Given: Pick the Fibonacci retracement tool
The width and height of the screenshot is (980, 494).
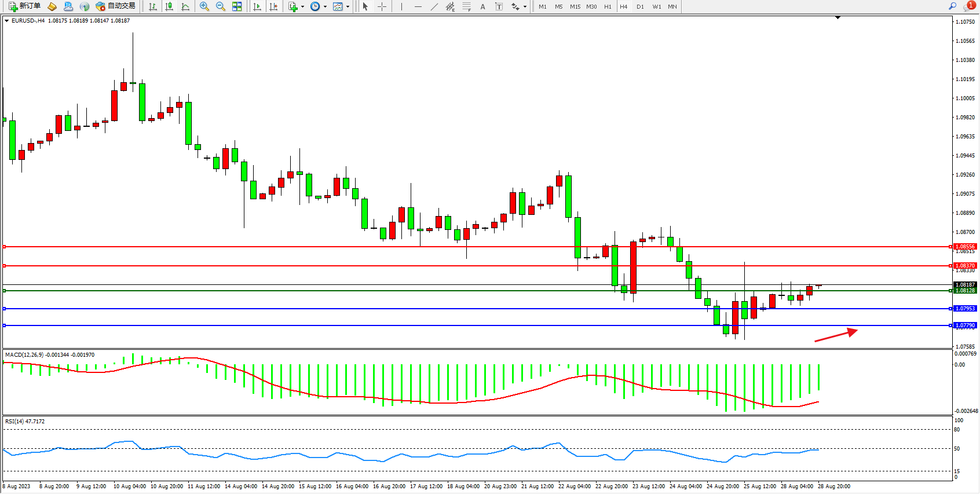Looking at the screenshot, I should [x=466, y=7].
